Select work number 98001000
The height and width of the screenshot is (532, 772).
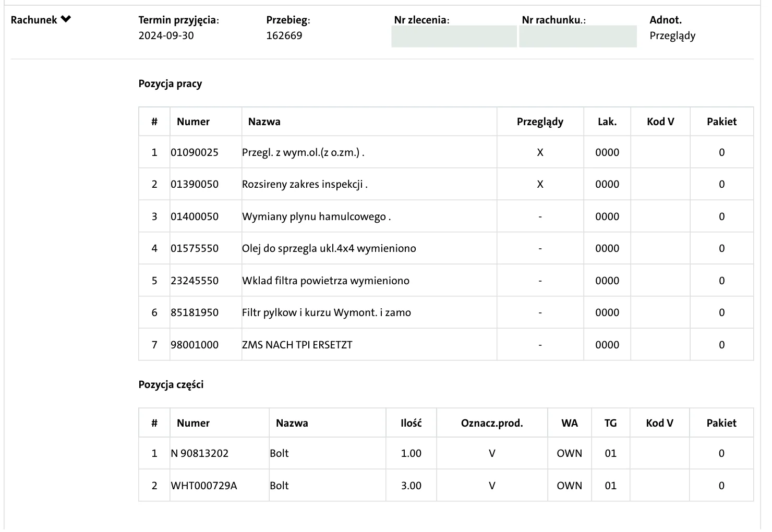click(x=195, y=345)
